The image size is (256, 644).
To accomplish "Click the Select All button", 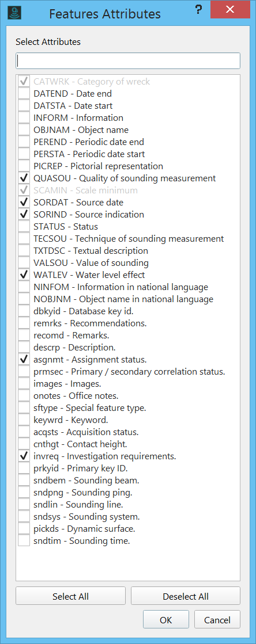I will pyautogui.click(x=70, y=596).
